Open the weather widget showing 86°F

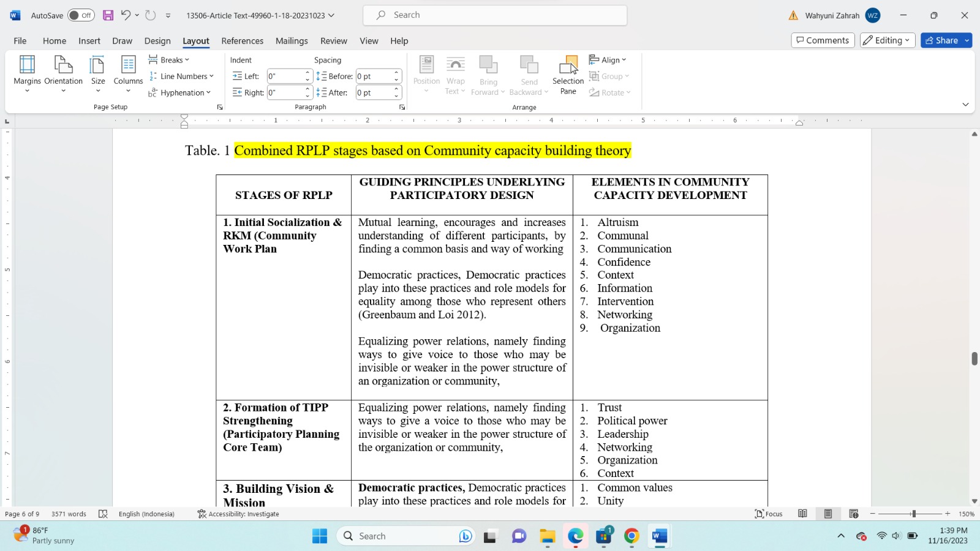click(44, 536)
